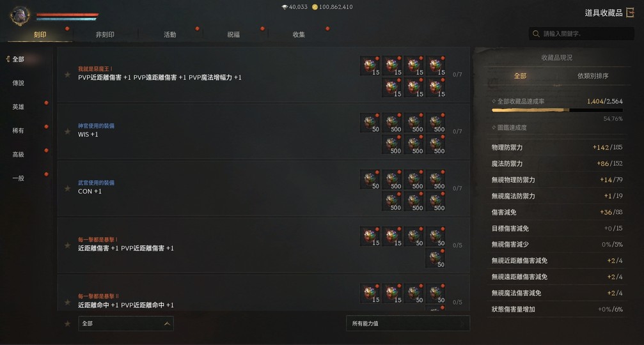The height and width of the screenshot is (345, 644).
Task: Open the 全部 filter dropdown at bottom
Action: click(126, 324)
